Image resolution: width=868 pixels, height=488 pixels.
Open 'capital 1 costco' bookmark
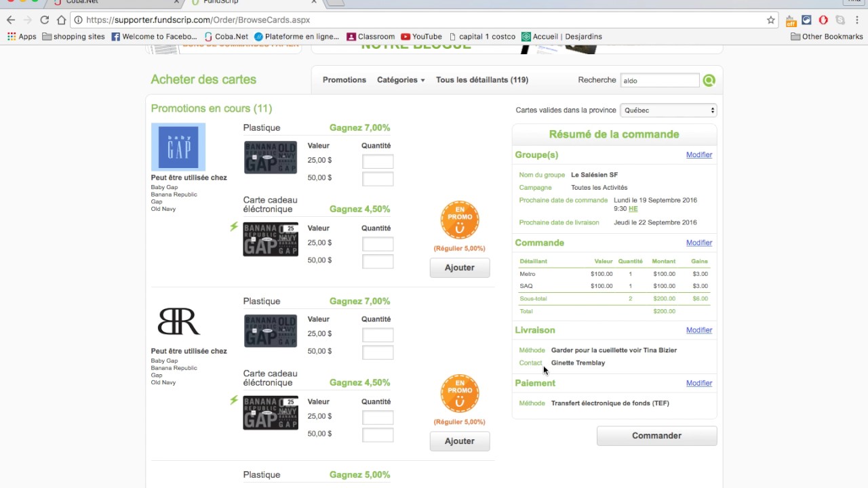pyautogui.click(x=481, y=37)
